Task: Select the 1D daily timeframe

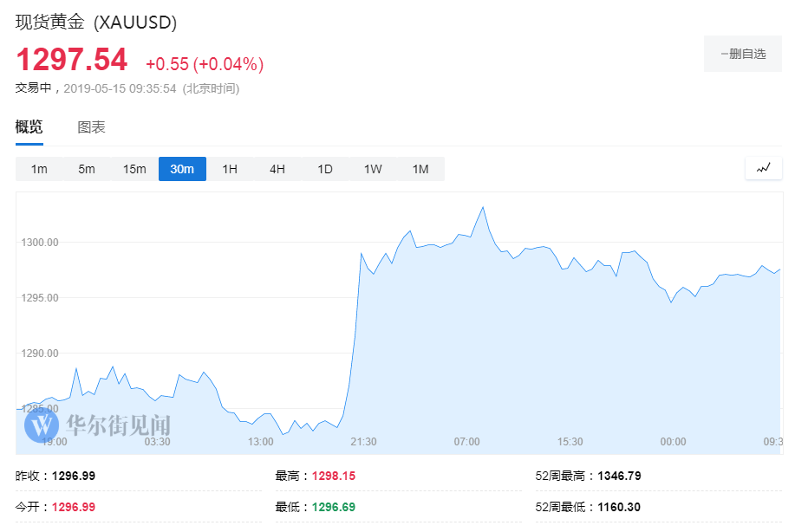Action: point(324,169)
